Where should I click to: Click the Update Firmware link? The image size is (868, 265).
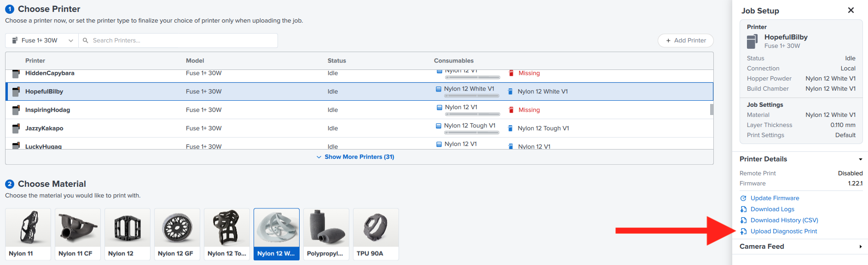[775, 198]
